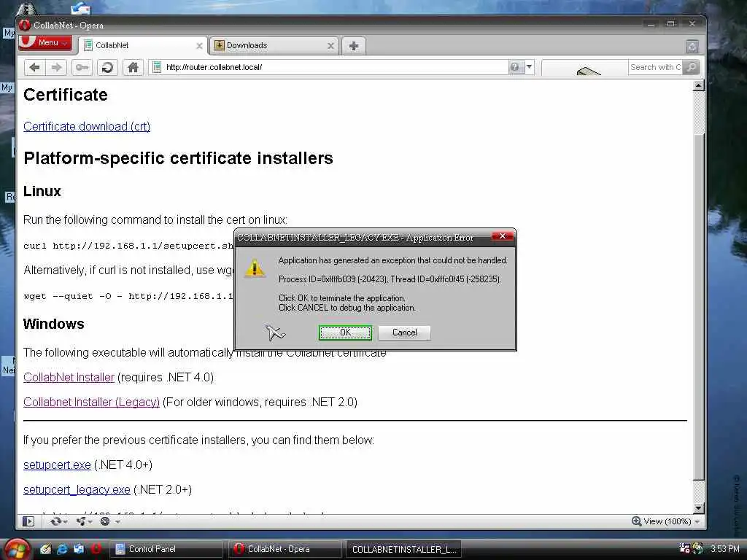Viewport: 747px width, 560px height.
Task: Click the search field
Action: pos(655,67)
